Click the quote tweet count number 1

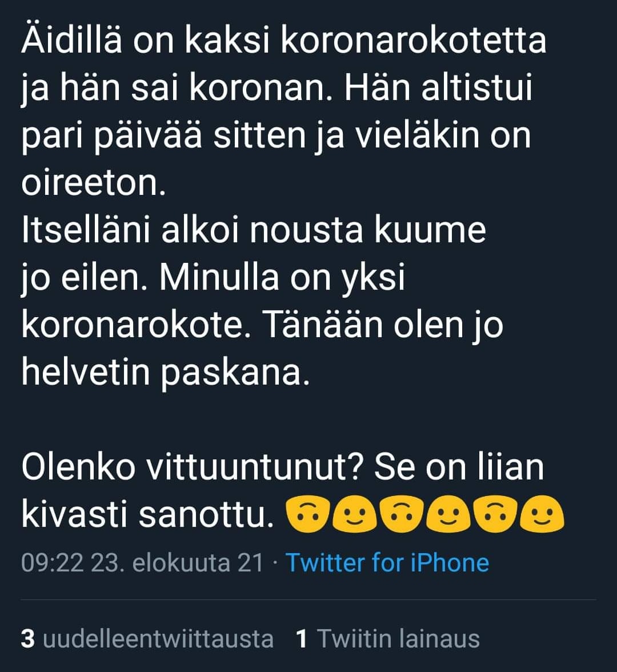pyautogui.click(x=302, y=639)
